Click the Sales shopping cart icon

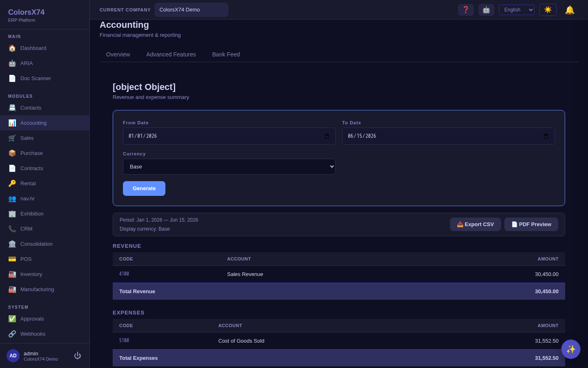[12, 138]
